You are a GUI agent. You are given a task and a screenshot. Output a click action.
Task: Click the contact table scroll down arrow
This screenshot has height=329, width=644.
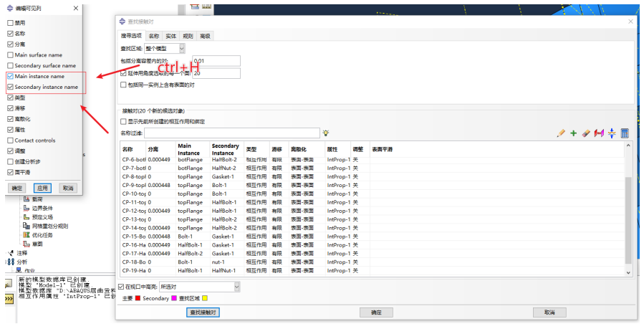click(628, 272)
